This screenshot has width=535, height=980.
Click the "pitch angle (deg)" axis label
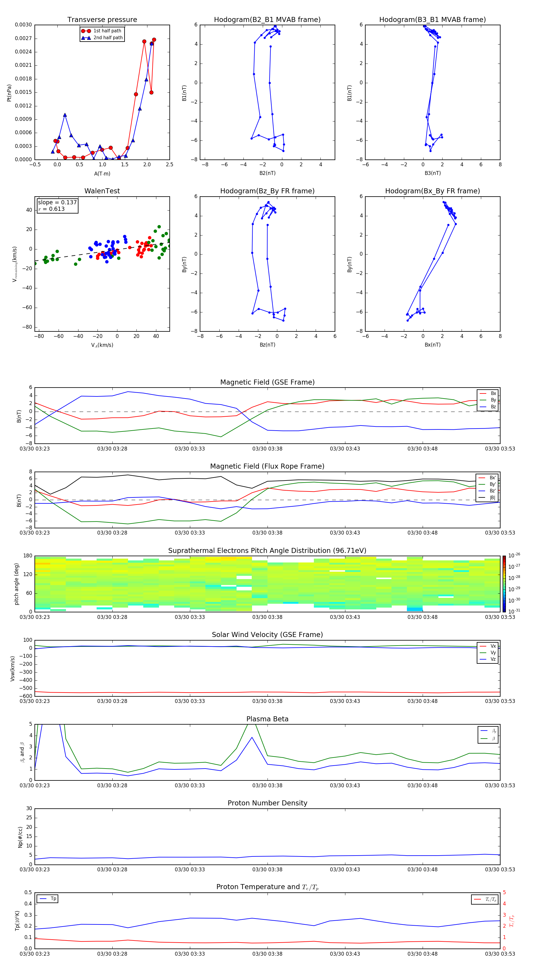click(16, 584)
